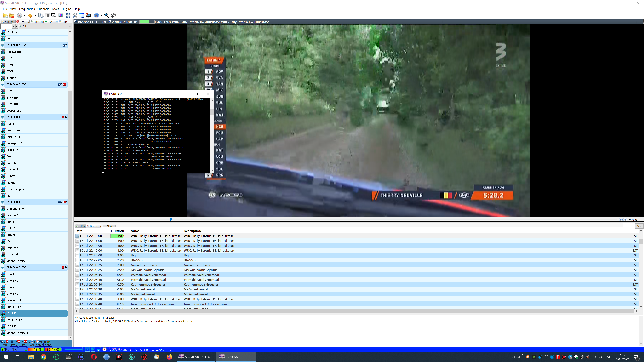Open settings via wrench and screwdriver icon

click(x=75, y=15)
